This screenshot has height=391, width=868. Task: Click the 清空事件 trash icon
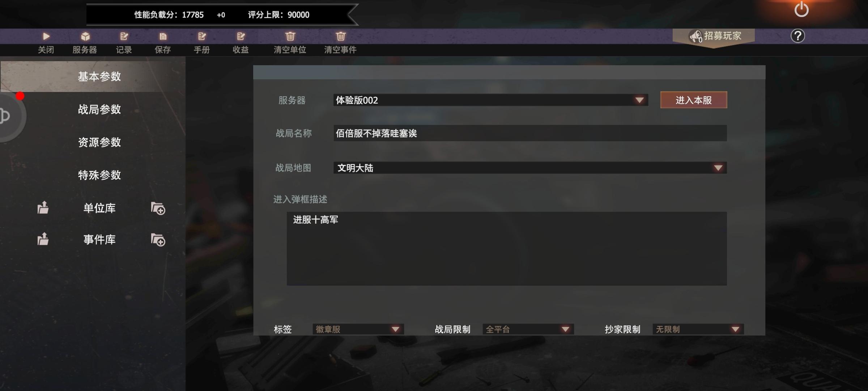pos(340,36)
